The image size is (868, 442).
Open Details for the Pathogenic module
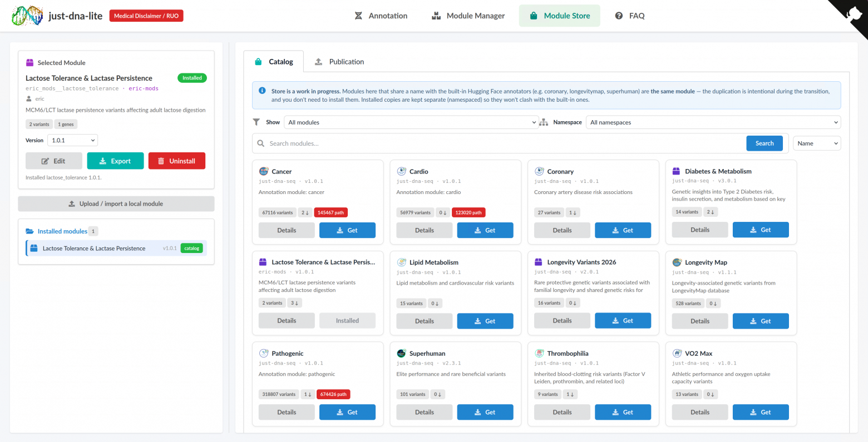tap(287, 412)
